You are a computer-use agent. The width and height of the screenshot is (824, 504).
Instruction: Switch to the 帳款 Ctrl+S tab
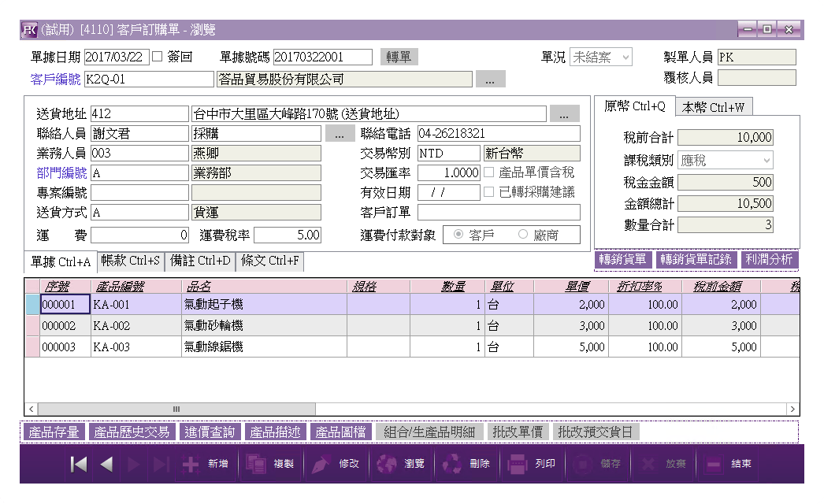tap(131, 261)
